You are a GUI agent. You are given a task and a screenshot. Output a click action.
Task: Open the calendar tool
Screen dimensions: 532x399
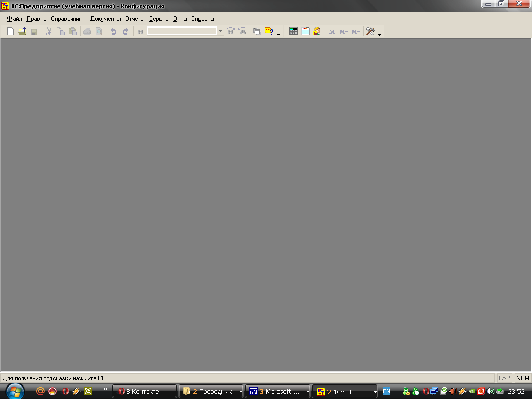305,31
